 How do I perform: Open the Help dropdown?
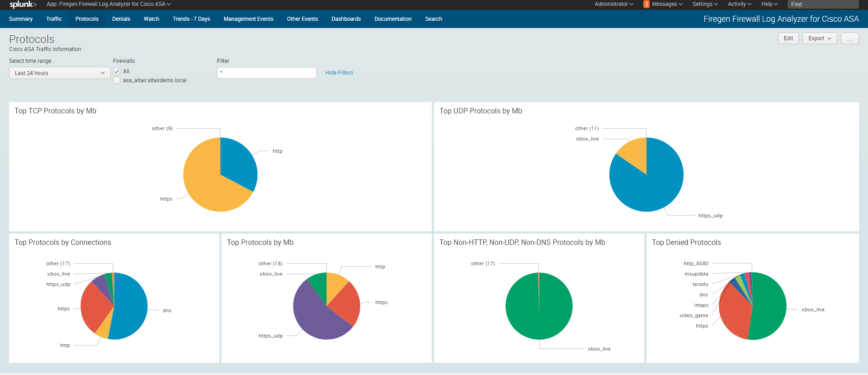click(x=769, y=4)
